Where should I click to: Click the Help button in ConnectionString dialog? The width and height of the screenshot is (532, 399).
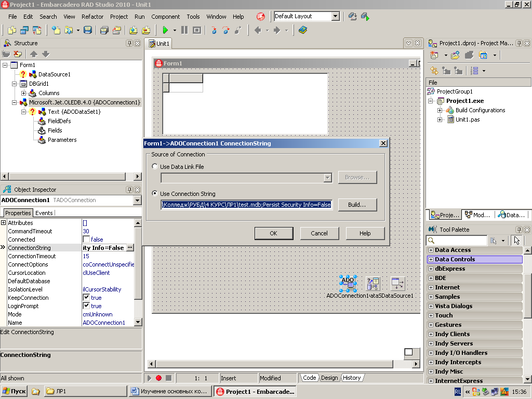coord(365,233)
